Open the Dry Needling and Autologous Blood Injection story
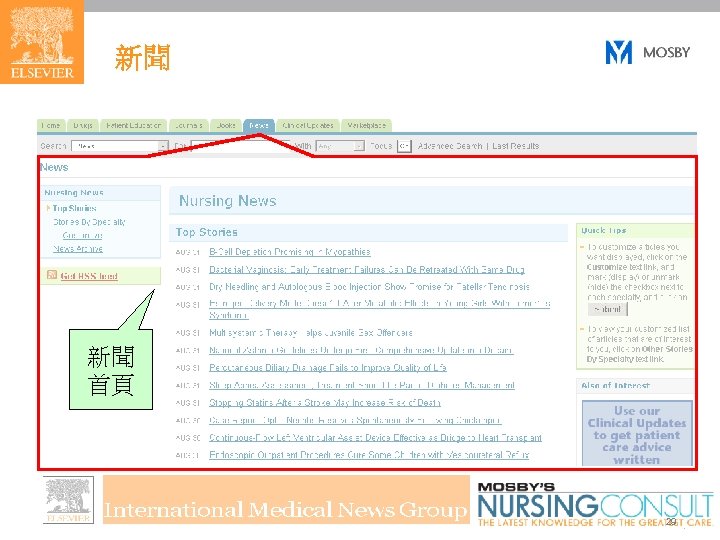This screenshot has height=540, width=720. click(369, 287)
